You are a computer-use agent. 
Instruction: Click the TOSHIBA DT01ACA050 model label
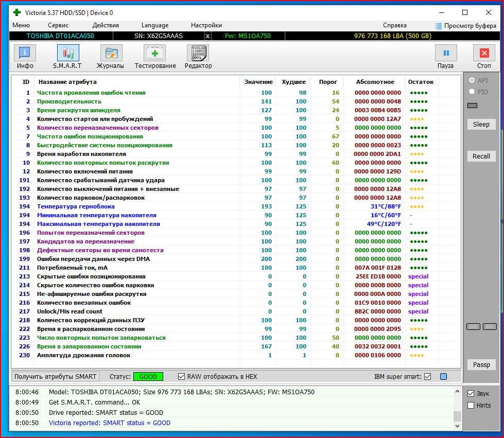(x=60, y=36)
